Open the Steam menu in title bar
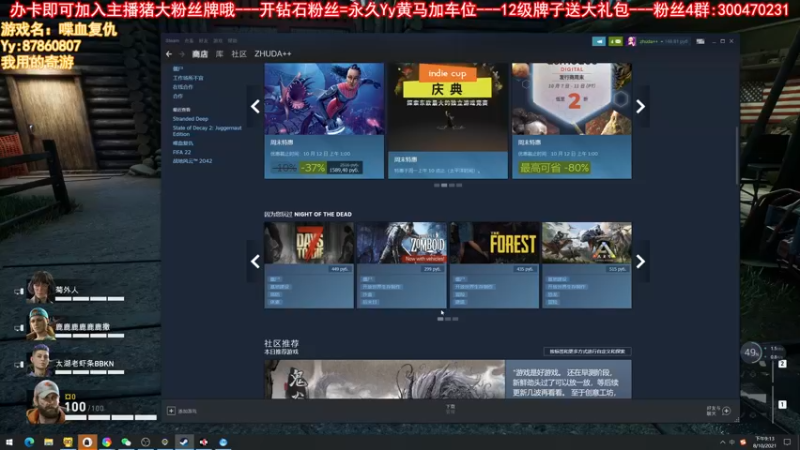The image size is (800, 450). point(172,41)
